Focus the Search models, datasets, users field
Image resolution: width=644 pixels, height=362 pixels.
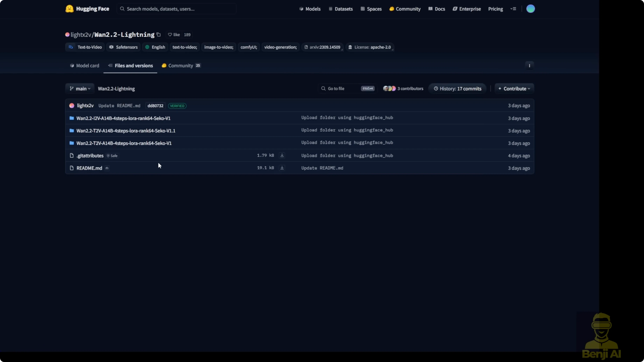[176, 9]
